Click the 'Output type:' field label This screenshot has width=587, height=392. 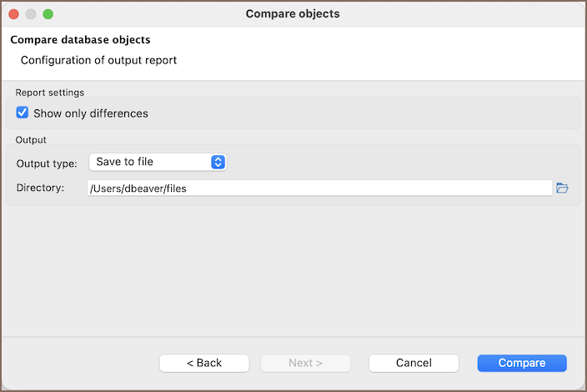47,163
